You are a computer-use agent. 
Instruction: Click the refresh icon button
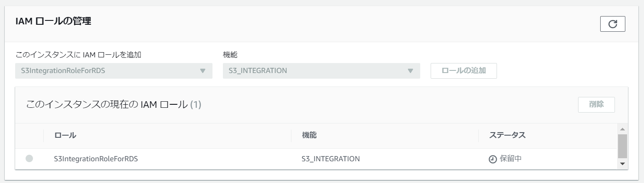pyautogui.click(x=612, y=24)
